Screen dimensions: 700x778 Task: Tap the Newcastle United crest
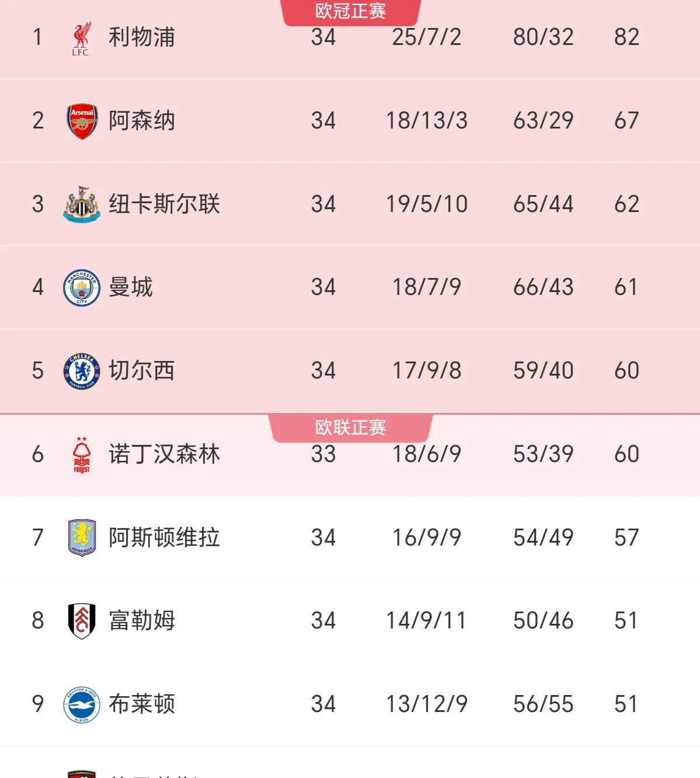click(82, 204)
